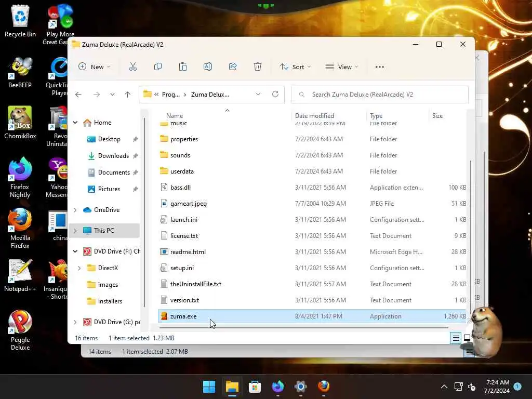Open the View dropdown menu
Screen dimensions: 532x399
[x=342, y=67]
